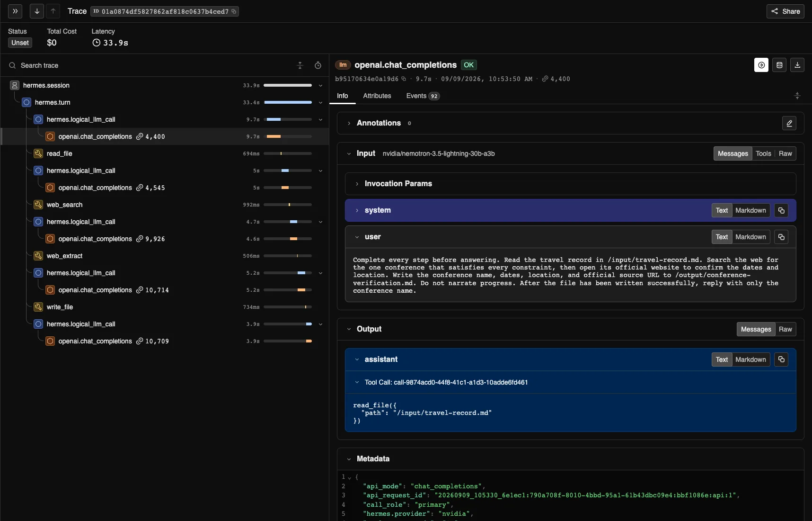Open the Attributes tab
This screenshot has width=812, height=521.
click(377, 96)
